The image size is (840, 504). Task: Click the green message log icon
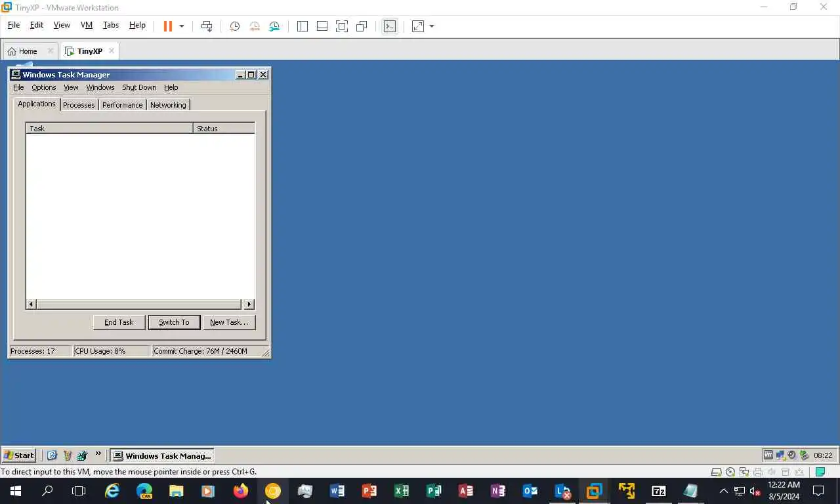820,472
